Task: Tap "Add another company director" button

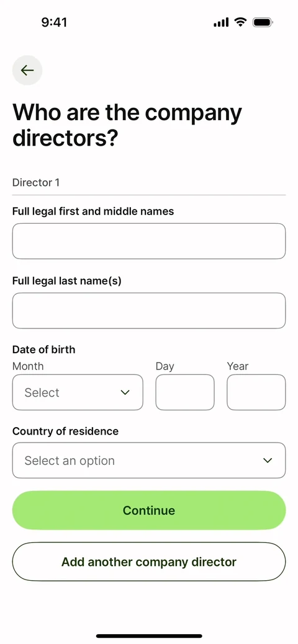Action: pos(149,562)
